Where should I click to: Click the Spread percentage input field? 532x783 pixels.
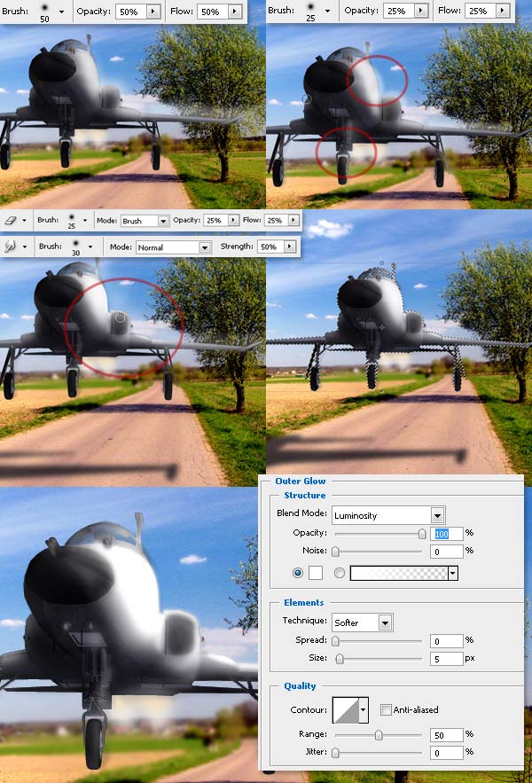pyautogui.click(x=447, y=641)
